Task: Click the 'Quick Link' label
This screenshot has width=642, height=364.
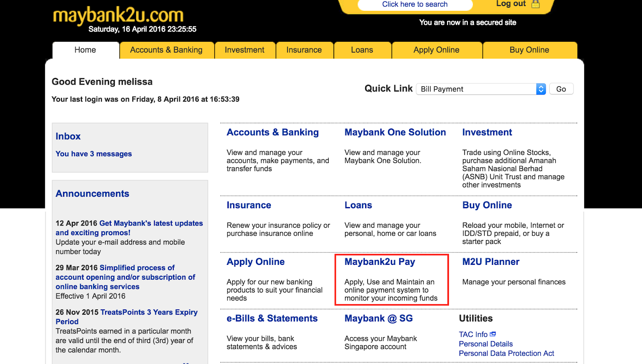Action: [388, 89]
